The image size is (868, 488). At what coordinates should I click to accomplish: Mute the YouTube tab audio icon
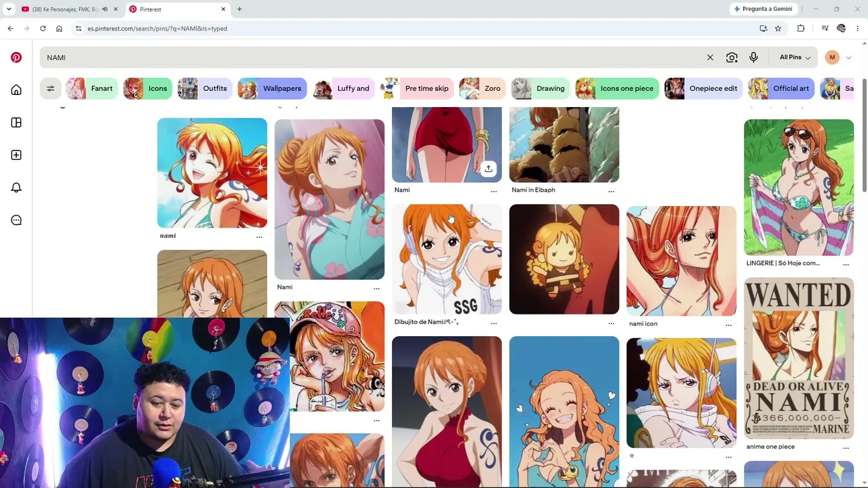point(104,9)
